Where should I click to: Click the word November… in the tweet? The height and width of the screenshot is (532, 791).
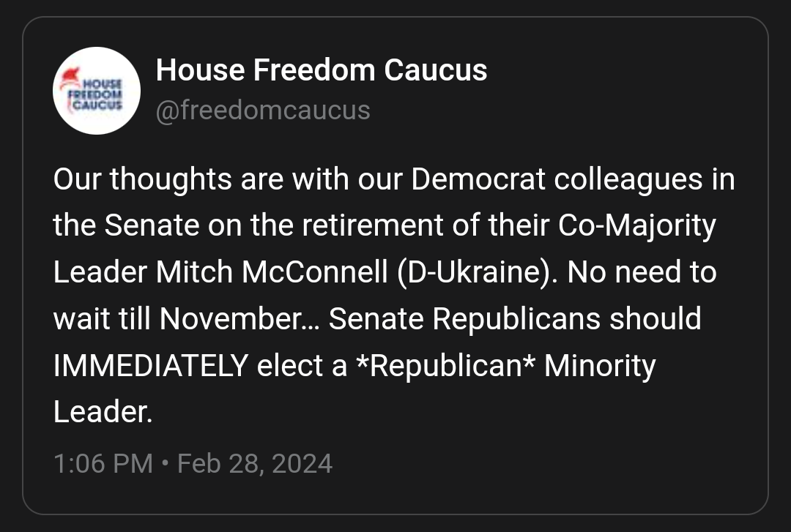pos(240,319)
